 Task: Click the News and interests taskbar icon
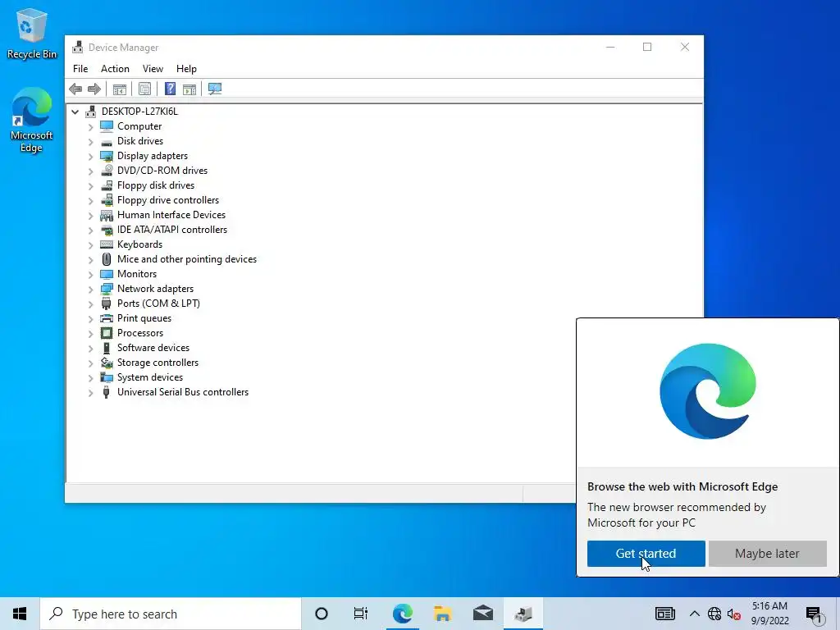(x=664, y=614)
